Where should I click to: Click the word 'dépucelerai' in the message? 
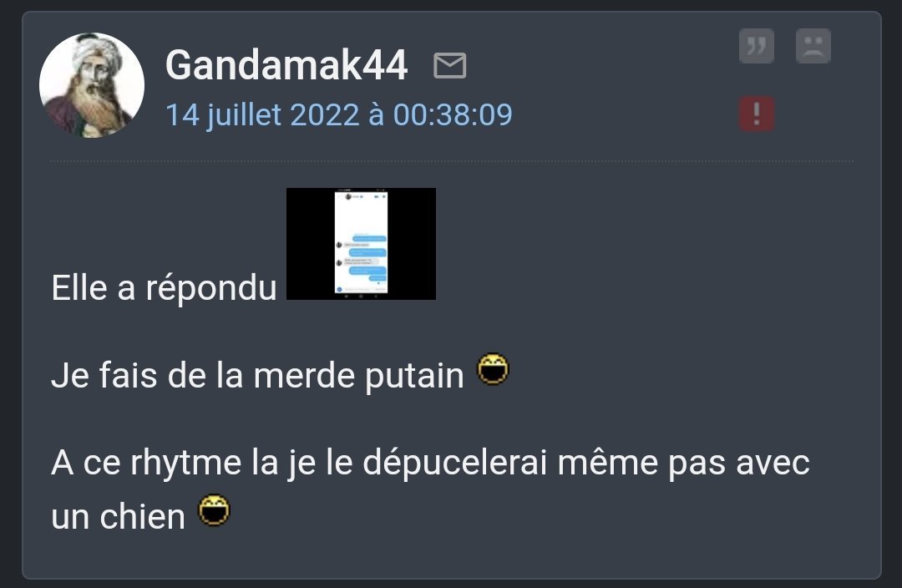pos(454,464)
